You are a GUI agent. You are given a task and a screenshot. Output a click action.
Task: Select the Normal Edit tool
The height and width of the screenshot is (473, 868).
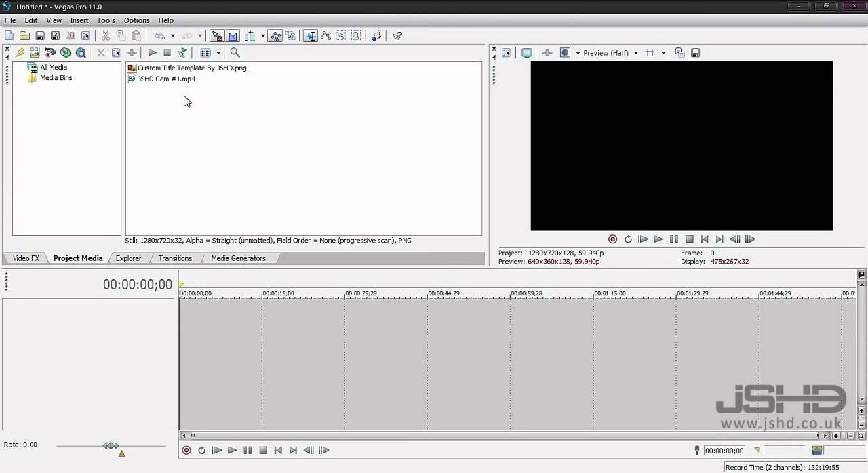point(311,36)
